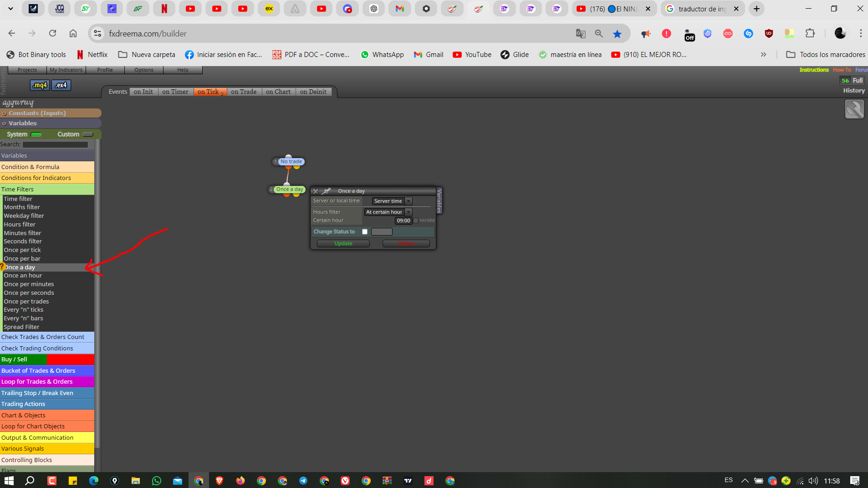Click the .mq4 export icon
Viewport: 868px width, 488px height.
tap(40, 85)
